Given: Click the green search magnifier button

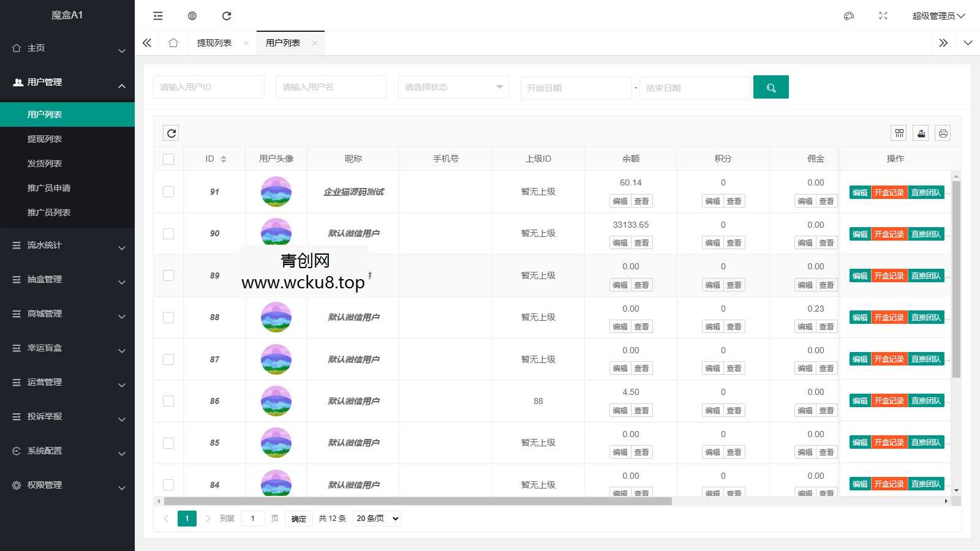Looking at the screenshot, I should 771,88.
